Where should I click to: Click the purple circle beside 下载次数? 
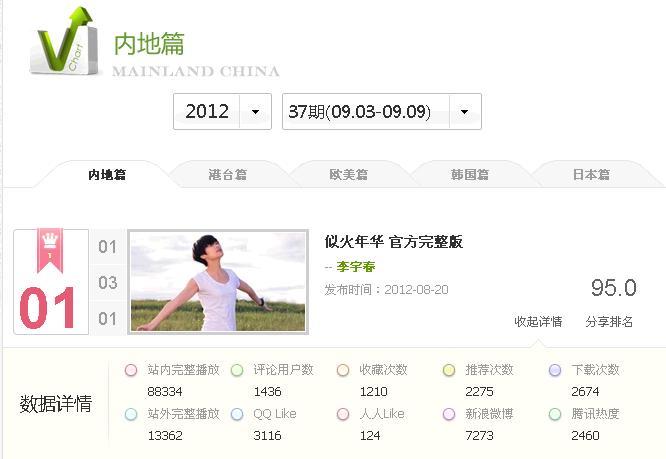(555, 370)
